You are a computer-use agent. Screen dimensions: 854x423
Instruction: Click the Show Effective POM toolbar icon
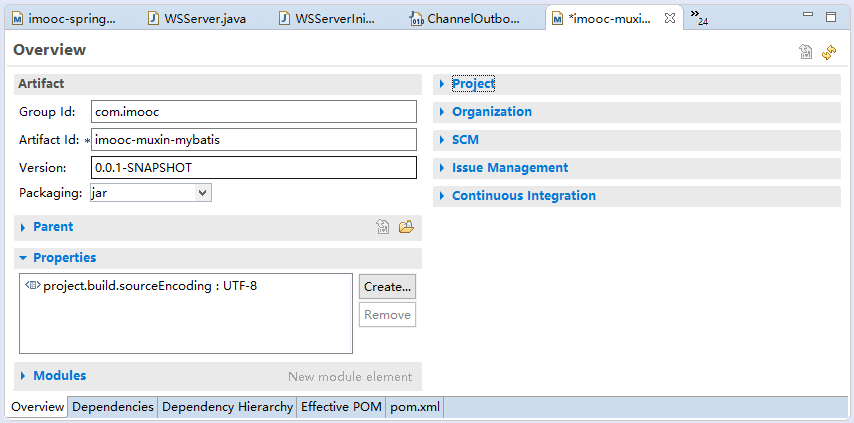805,52
